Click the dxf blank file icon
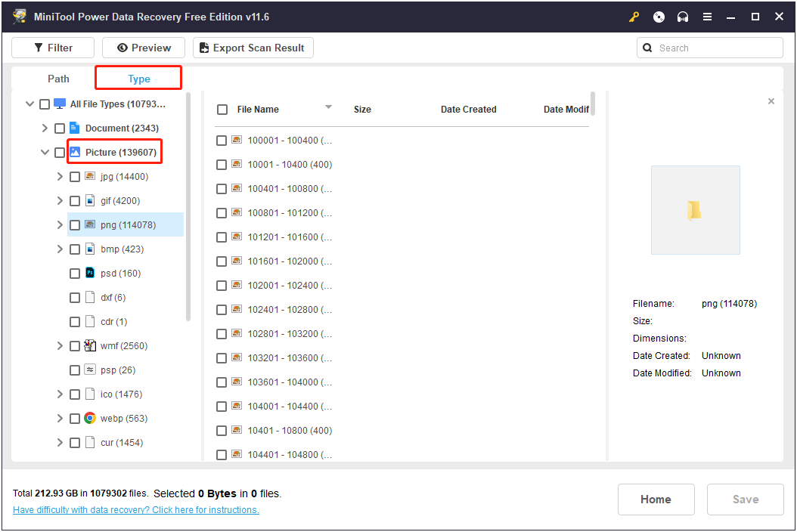This screenshot has width=797, height=532. [x=90, y=297]
